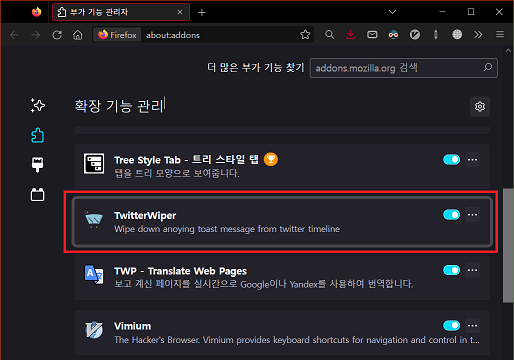Click the scrollbar up arrow
The height and width of the screenshot is (360, 514).
(508, 51)
